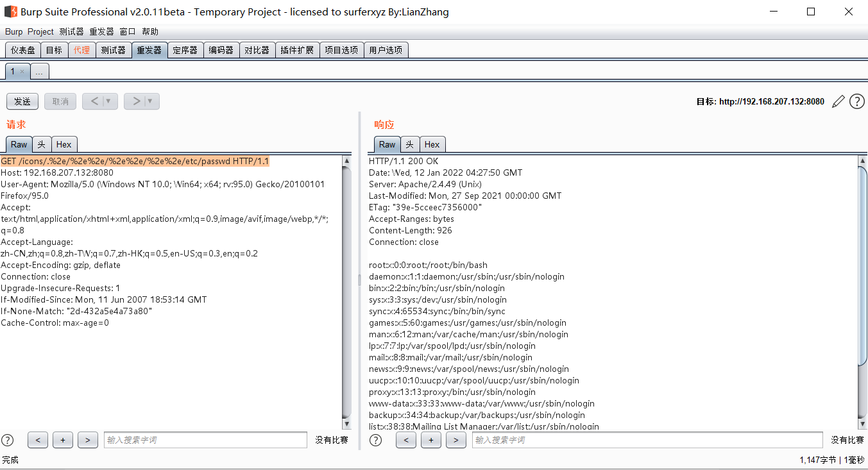This screenshot has width=868, height=470.
Task: Switch to the 插件扩展 tab
Action: (x=297, y=50)
